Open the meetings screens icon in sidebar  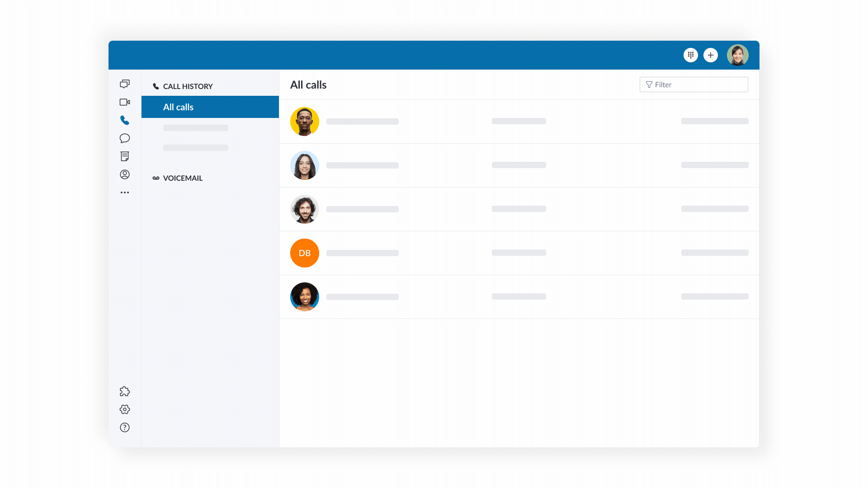[125, 84]
